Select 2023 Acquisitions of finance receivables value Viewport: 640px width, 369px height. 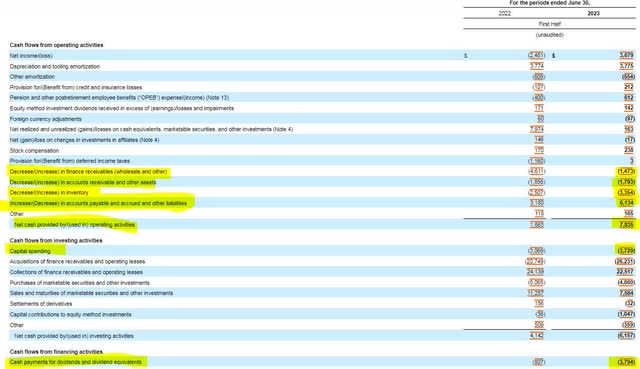(x=624, y=261)
